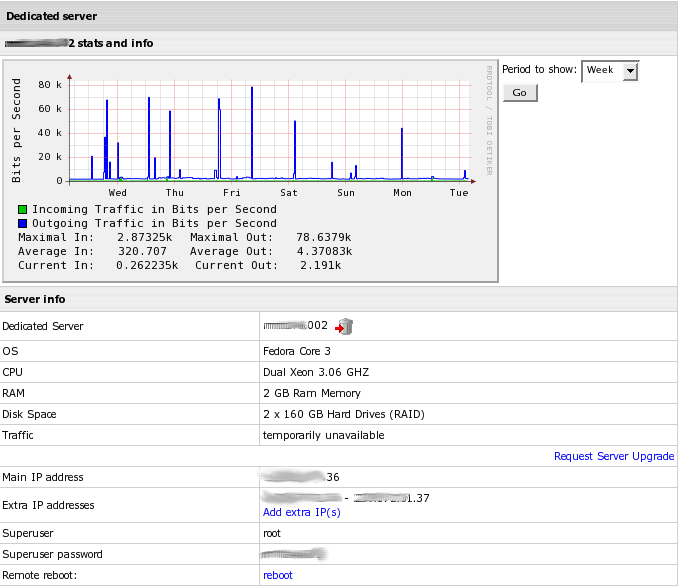Screen dimensions: 678x587
Task: Click the 'Disk Space' row label
Action: click(x=29, y=414)
